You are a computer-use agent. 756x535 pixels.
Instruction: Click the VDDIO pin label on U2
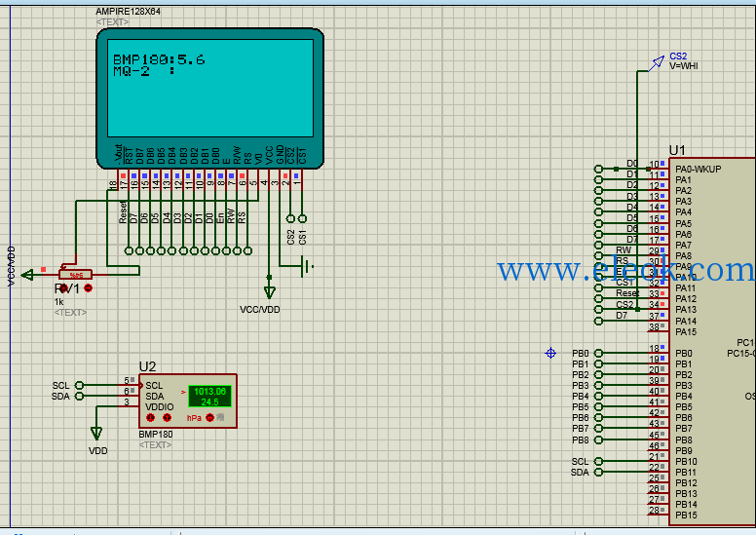(x=160, y=407)
